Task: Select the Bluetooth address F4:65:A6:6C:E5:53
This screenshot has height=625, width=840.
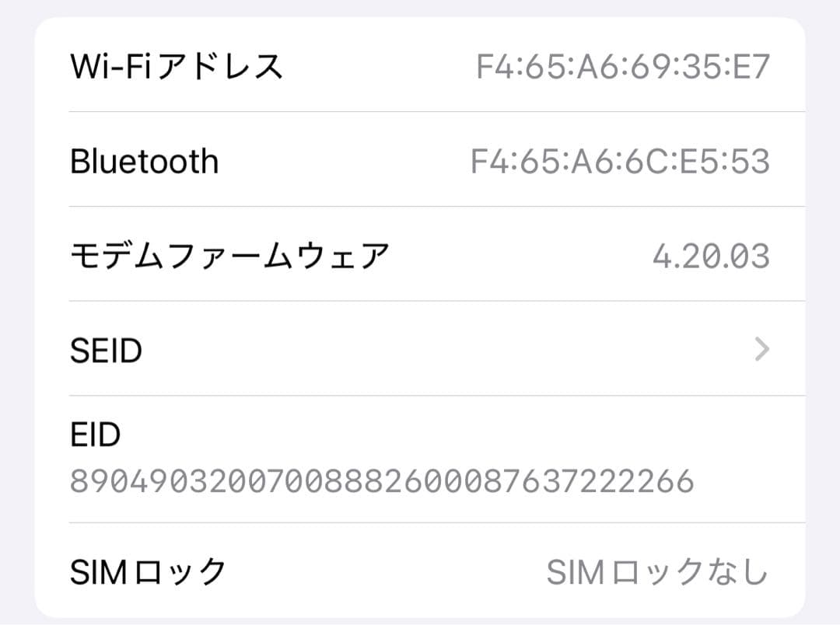Action: coord(636,162)
